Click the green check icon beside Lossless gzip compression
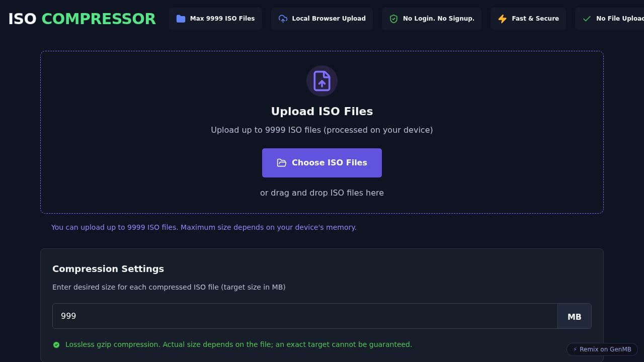644x362 pixels. (x=56, y=345)
